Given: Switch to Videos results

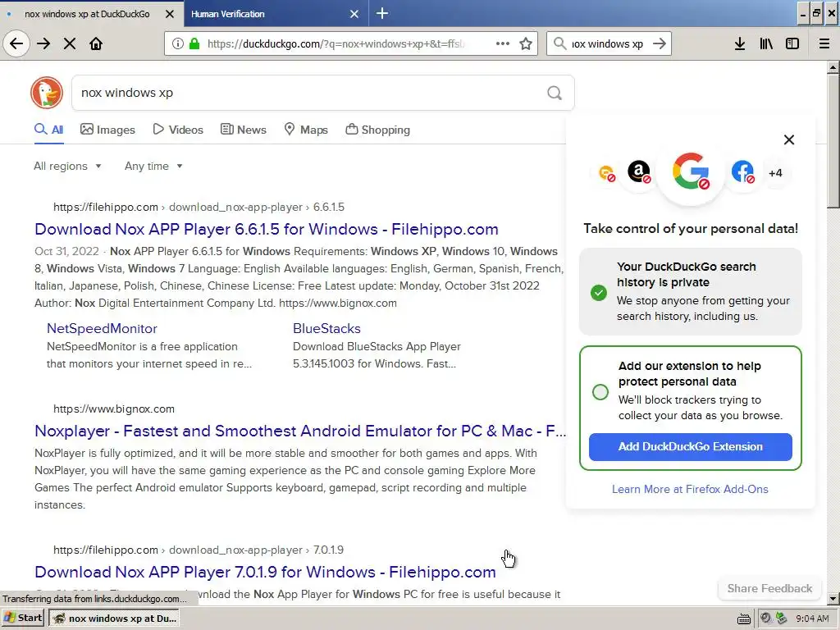Looking at the screenshot, I should point(178,130).
